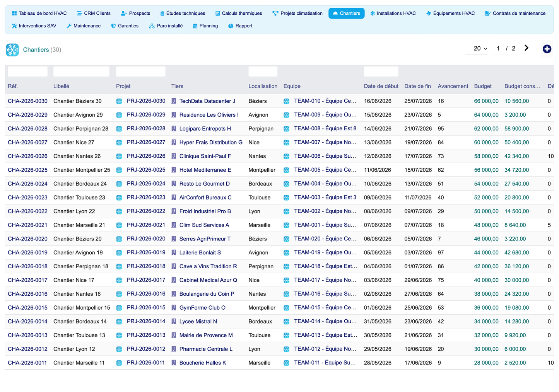Click the Localisation filter input field
The height and width of the screenshot is (392, 559).
pos(263,72)
